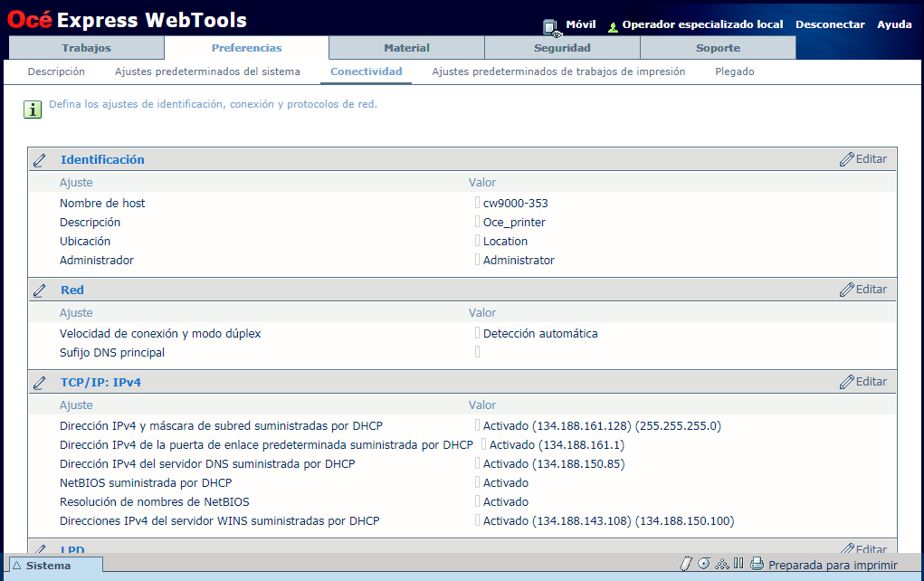
Task: Click the Desconectar link
Action: 830,24
